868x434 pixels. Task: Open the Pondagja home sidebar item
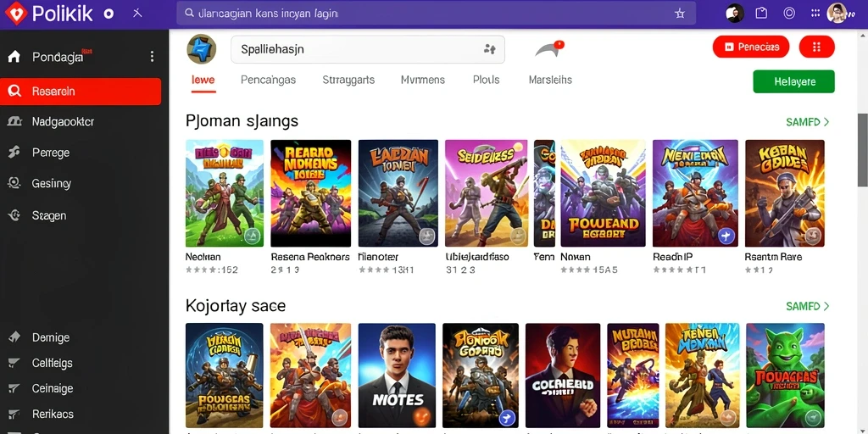[x=58, y=57]
